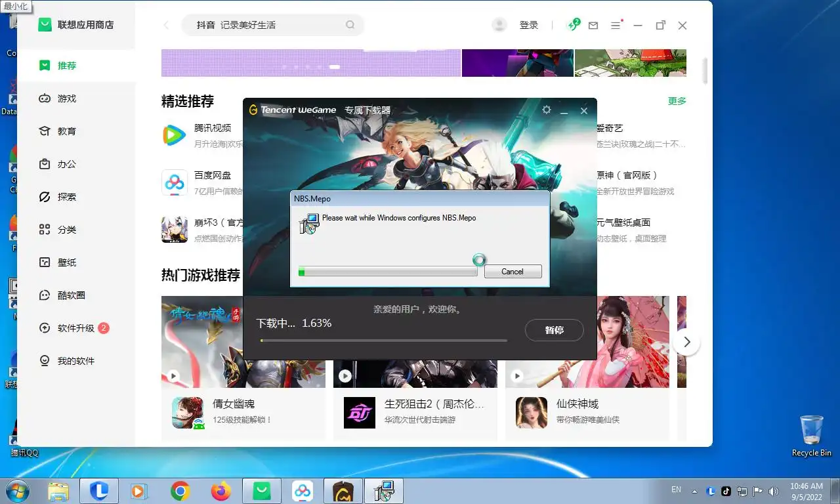Click the 生死狙击2 game icon
Viewport: 840px width, 504px height.
[x=360, y=413]
